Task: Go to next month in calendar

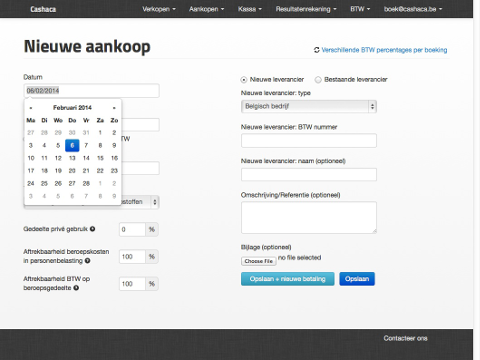Action: pos(114,108)
